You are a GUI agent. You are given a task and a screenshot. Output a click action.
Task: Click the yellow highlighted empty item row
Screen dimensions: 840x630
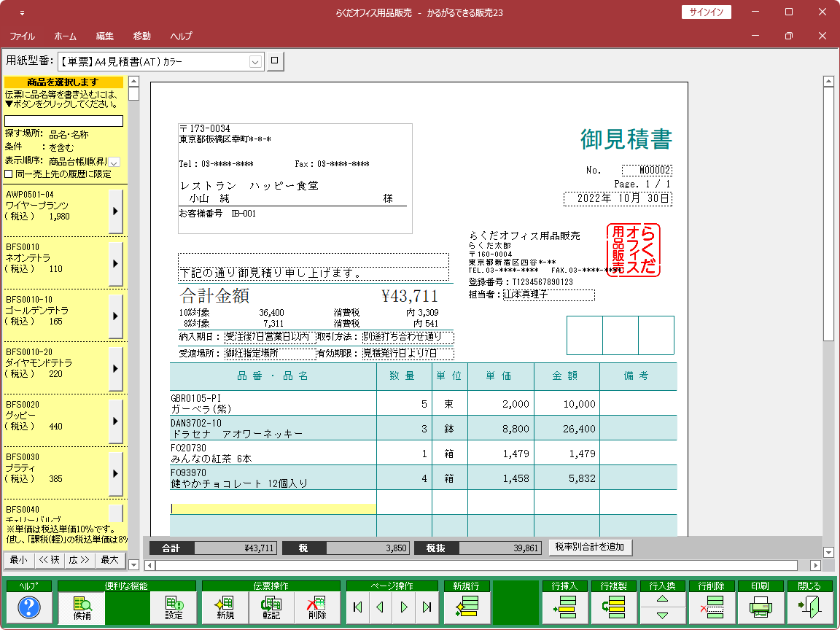[273, 508]
